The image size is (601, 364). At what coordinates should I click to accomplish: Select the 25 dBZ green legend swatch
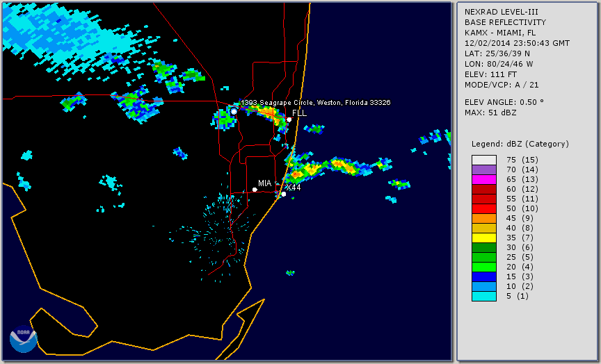(484, 257)
